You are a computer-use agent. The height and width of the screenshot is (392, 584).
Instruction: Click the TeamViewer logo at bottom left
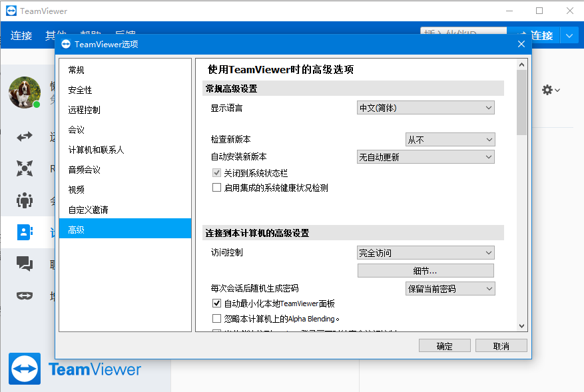(x=25, y=369)
